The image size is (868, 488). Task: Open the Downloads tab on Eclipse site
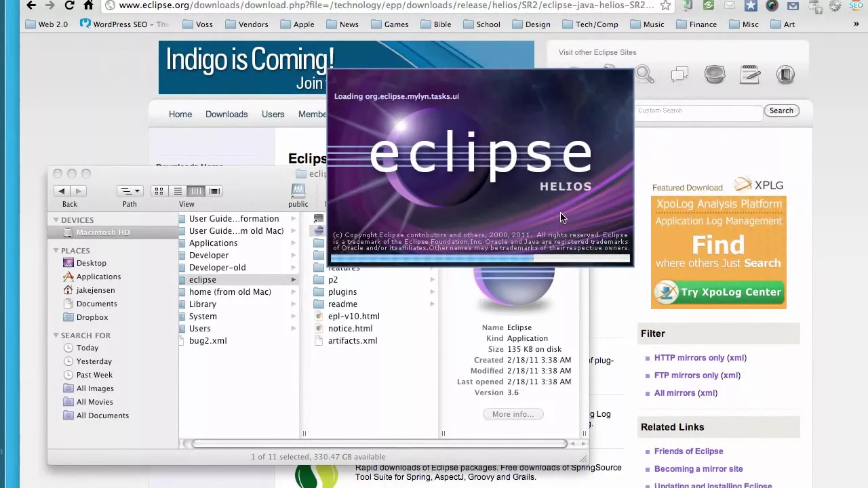[226, 115]
